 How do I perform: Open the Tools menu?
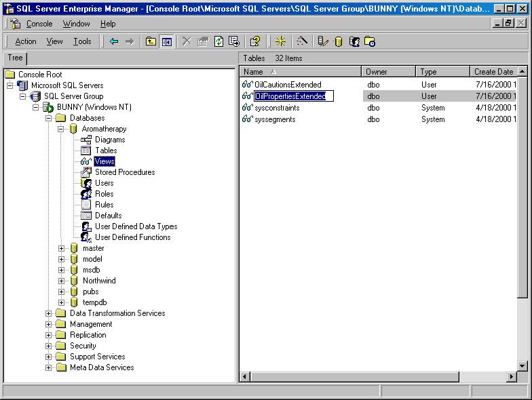click(82, 41)
